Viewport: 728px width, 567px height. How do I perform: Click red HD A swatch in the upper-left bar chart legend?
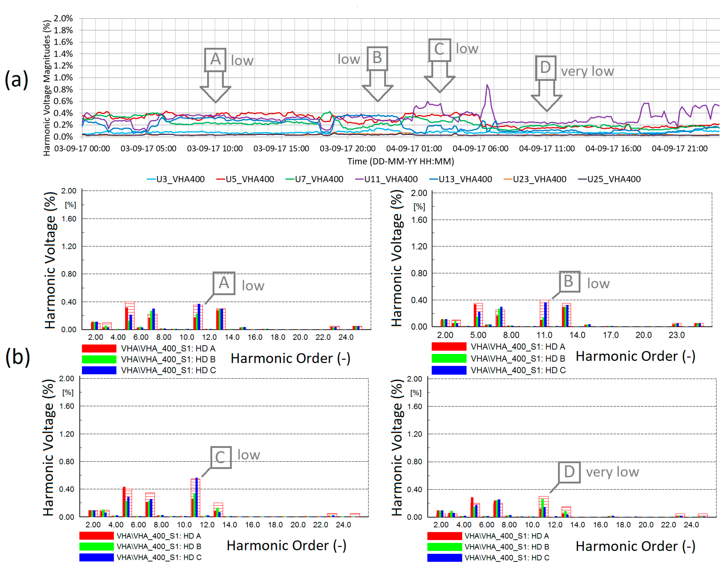(99, 348)
